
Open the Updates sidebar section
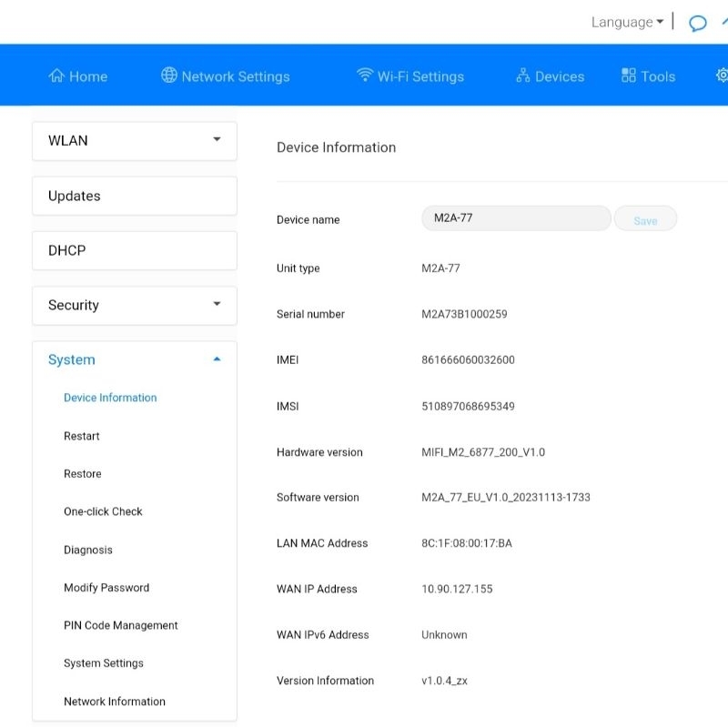click(135, 197)
